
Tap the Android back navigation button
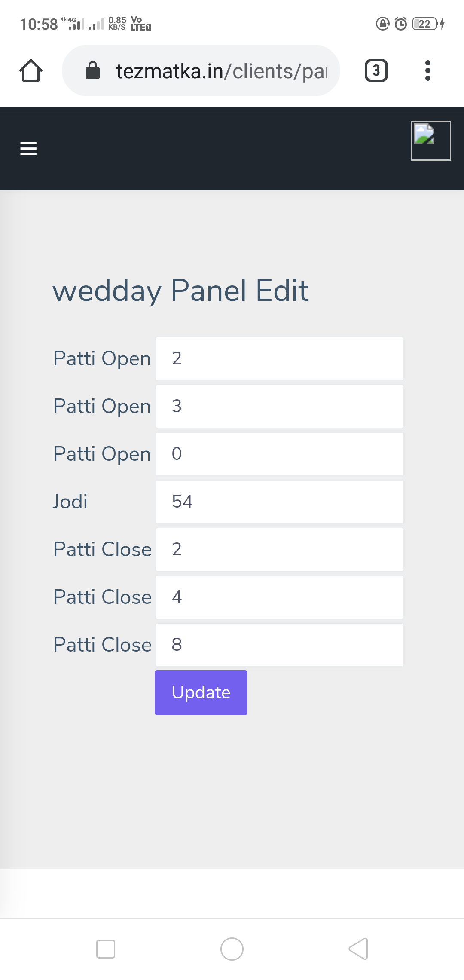pyautogui.click(x=358, y=949)
